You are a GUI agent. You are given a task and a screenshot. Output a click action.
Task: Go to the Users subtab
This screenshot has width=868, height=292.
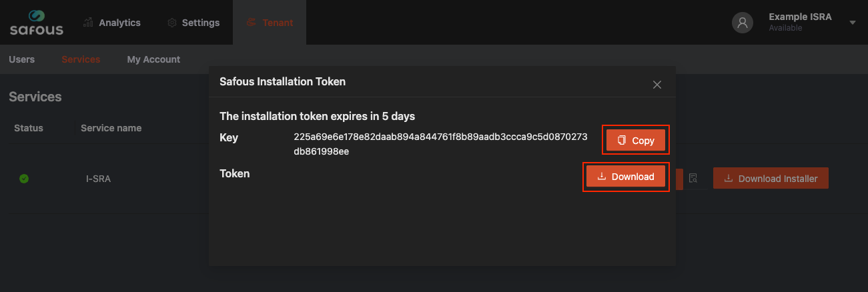[22, 59]
